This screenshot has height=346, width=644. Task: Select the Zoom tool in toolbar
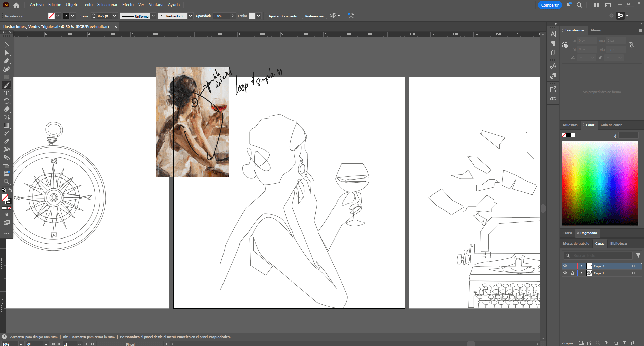coord(7,182)
